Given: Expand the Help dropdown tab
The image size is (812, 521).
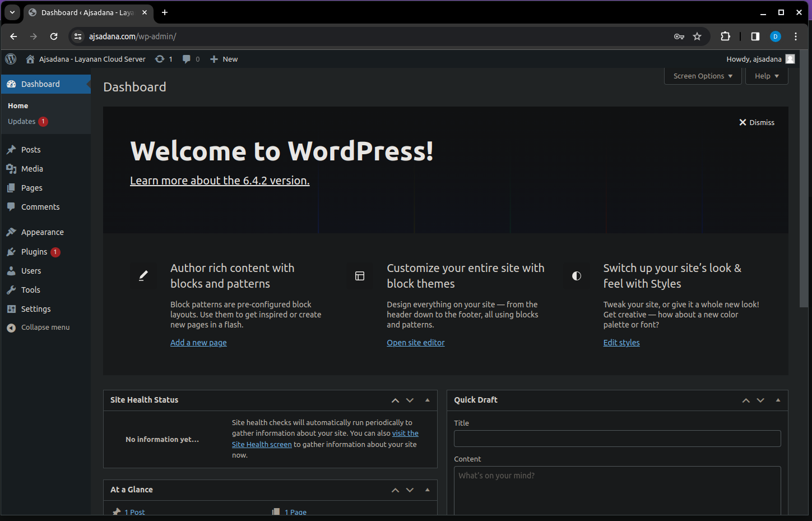Looking at the screenshot, I should coord(766,76).
